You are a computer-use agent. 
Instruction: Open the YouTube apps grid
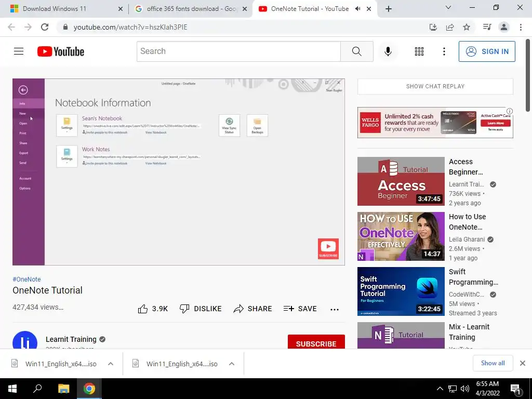click(419, 51)
